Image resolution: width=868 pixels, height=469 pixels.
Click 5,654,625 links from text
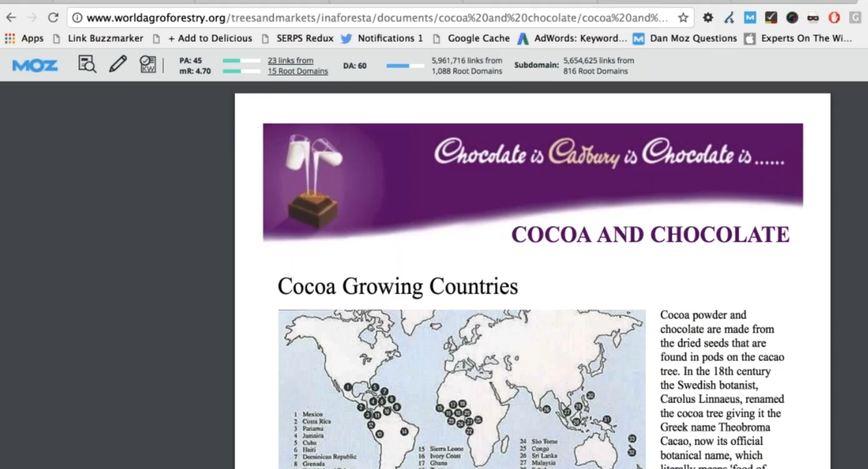[x=599, y=61]
